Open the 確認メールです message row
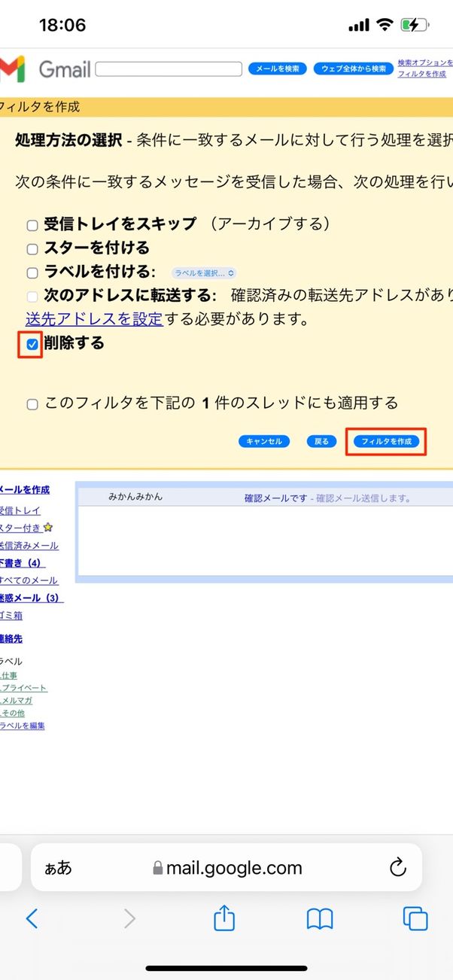Screen dimensions: 453x980 pyautogui.click(x=265, y=498)
